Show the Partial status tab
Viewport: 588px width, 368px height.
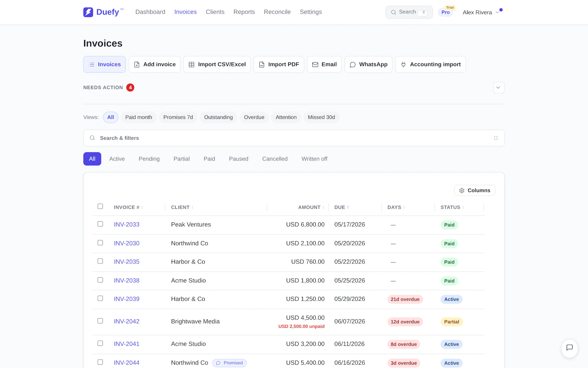coord(182,159)
